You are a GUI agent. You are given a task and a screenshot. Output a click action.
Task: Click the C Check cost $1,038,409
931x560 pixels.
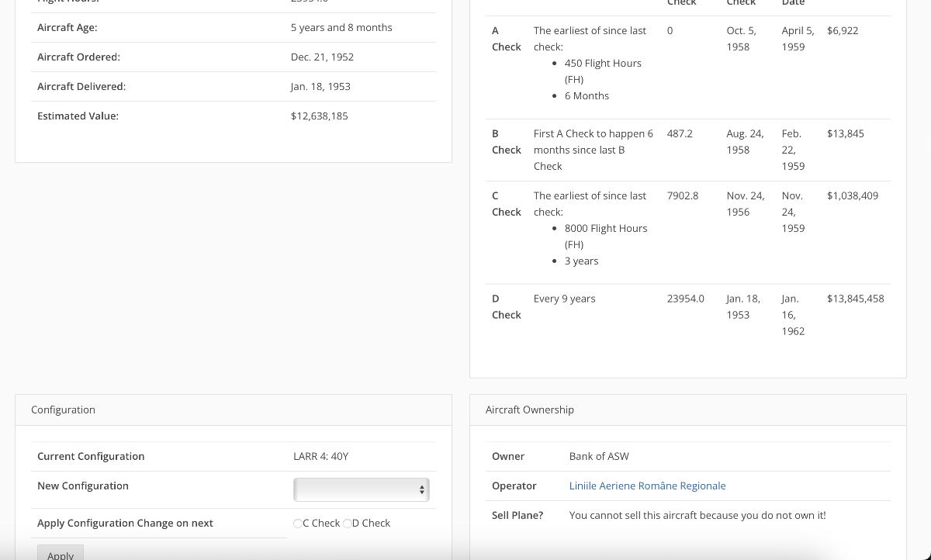click(x=852, y=196)
